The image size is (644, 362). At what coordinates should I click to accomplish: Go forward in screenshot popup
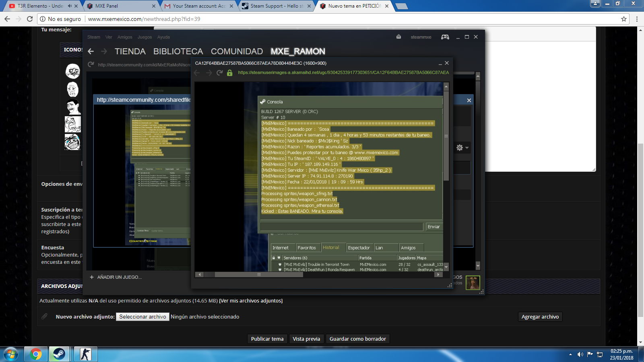(x=208, y=73)
